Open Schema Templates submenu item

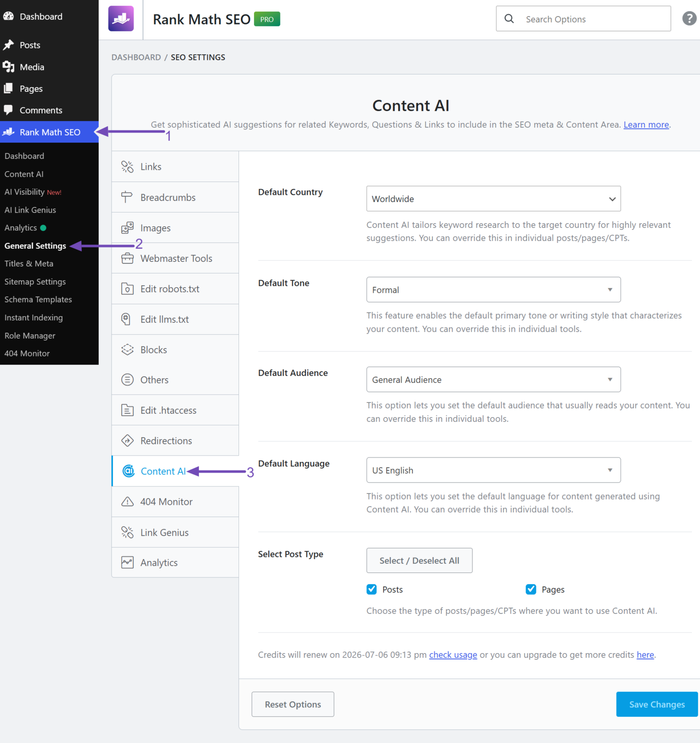click(x=38, y=299)
